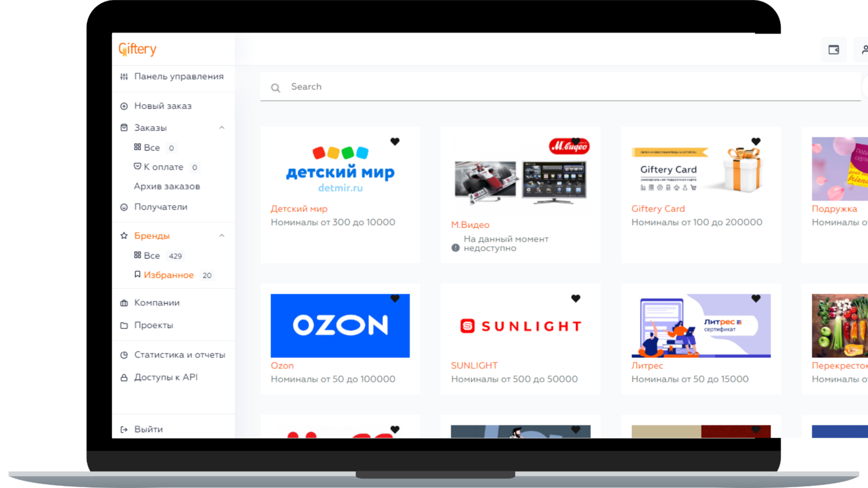Open the М.Видео brand link
Image resolution: width=868 pixels, height=488 pixels.
point(470,225)
